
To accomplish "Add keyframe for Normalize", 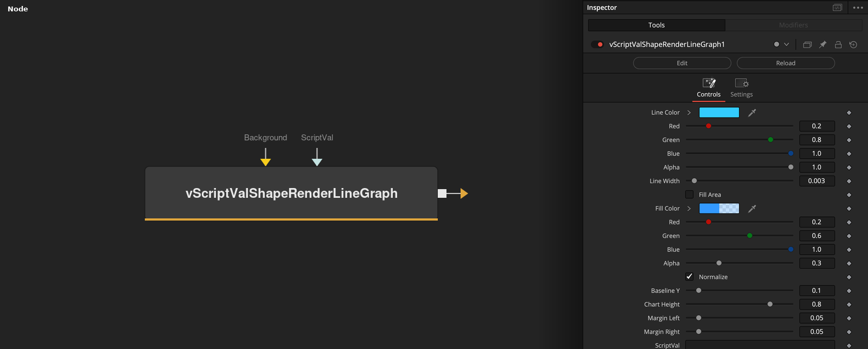I will [849, 277].
